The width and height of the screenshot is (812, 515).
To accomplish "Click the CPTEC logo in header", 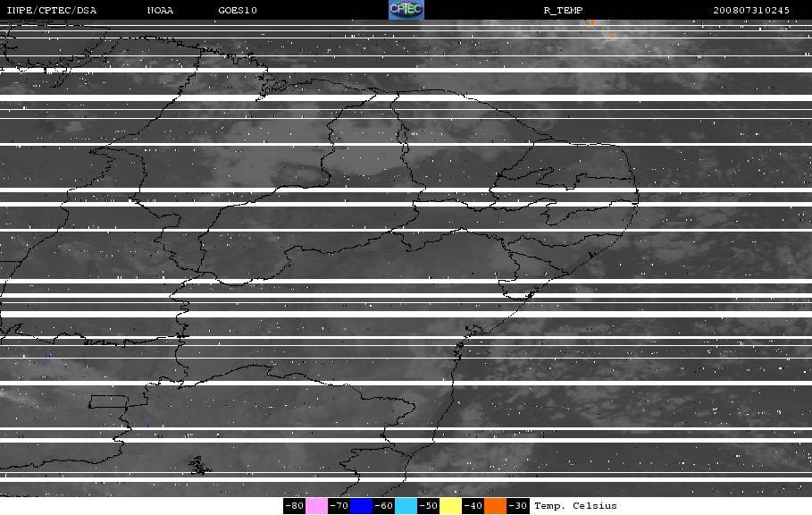I will [x=406, y=10].
